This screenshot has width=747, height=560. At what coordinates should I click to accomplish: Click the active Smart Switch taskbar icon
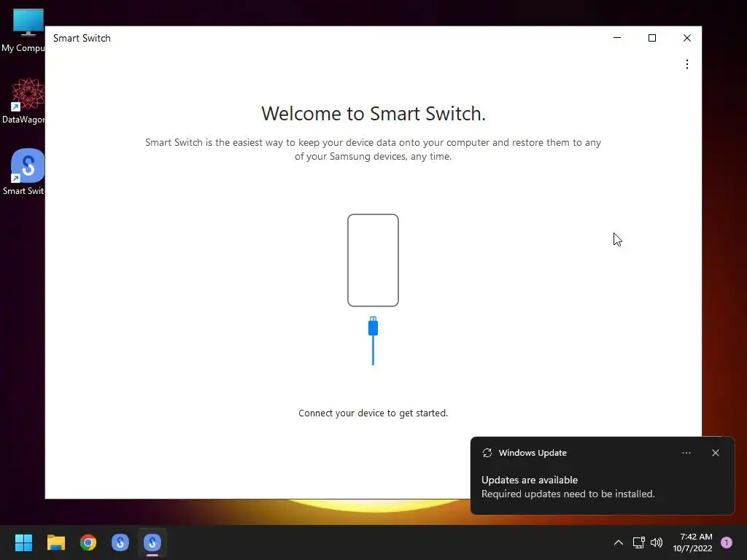[x=152, y=542]
